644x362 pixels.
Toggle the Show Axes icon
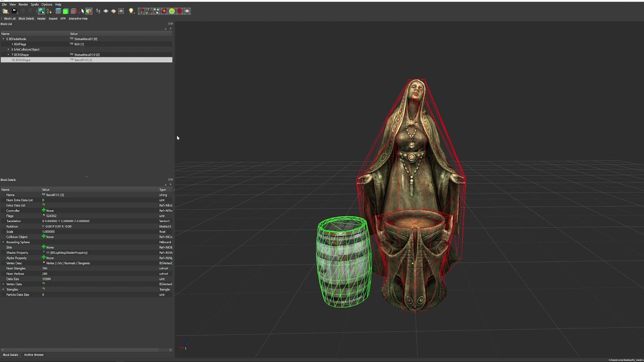pyautogui.click(x=149, y=11)
